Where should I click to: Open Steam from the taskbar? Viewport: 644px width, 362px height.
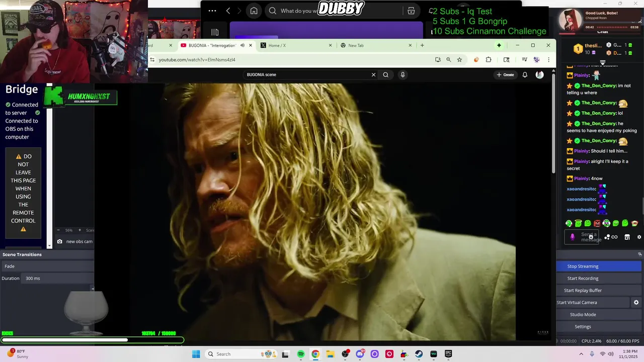(419, 354)
